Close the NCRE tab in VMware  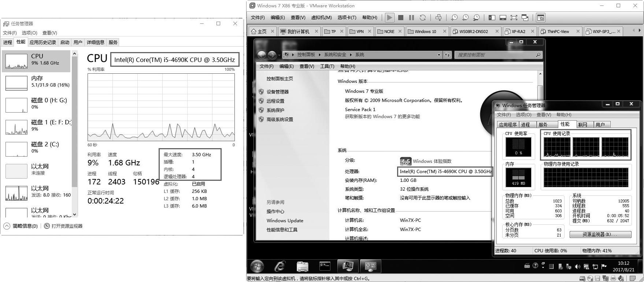tap(400, 31)
